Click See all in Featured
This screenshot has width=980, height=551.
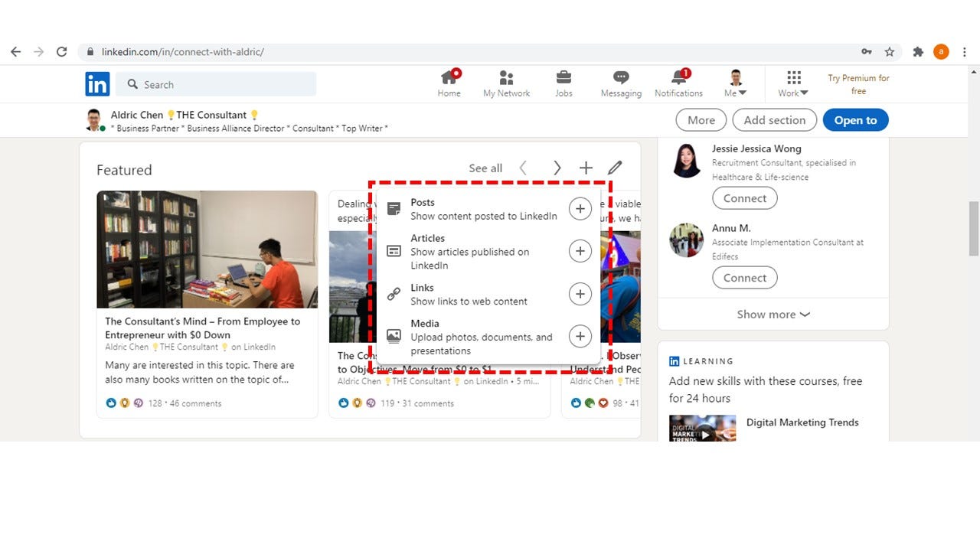point(485,168)
